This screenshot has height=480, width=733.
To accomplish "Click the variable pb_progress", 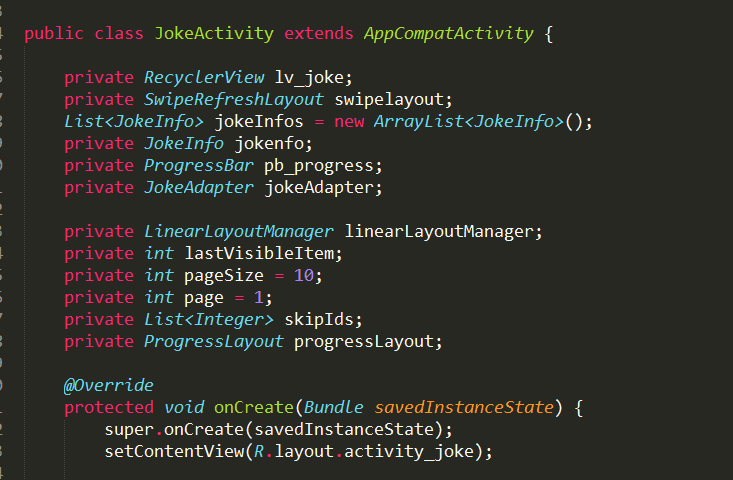I will pyautogui.click(x=319, y=165).
